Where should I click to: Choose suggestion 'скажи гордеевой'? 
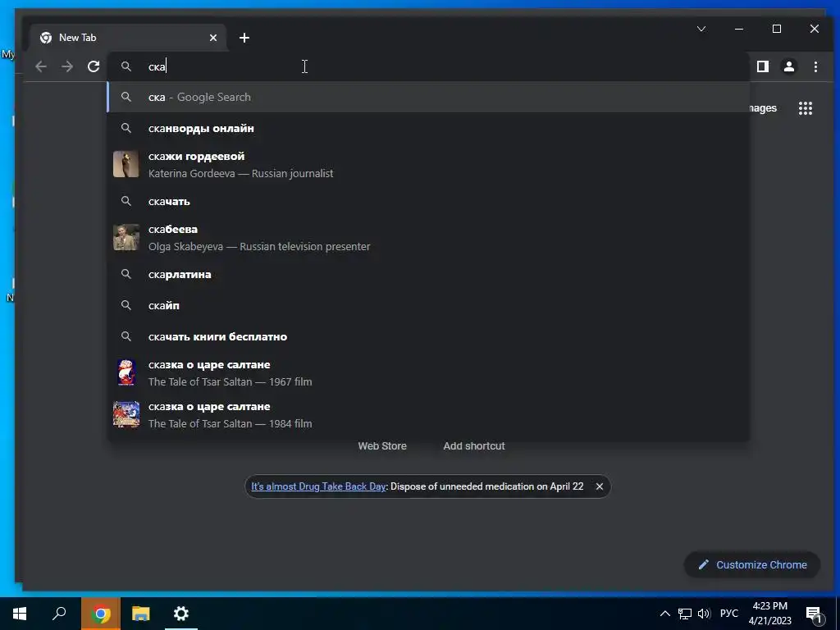click(x=428, y=164)
